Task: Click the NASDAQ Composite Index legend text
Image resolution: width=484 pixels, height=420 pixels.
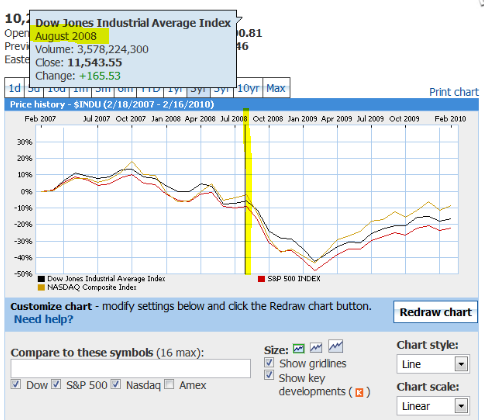Action: click(x=92, y=287)
